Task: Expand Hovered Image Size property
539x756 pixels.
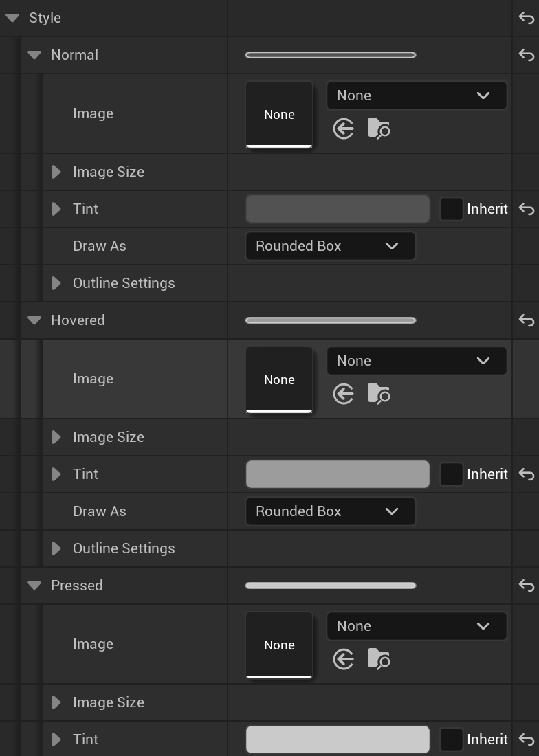Action: pos(57,437)
